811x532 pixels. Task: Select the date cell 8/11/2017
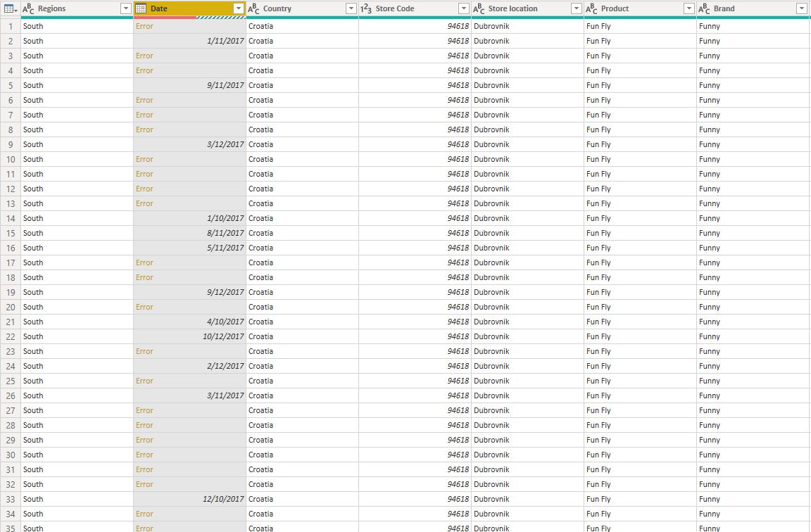tap(190, 233)
